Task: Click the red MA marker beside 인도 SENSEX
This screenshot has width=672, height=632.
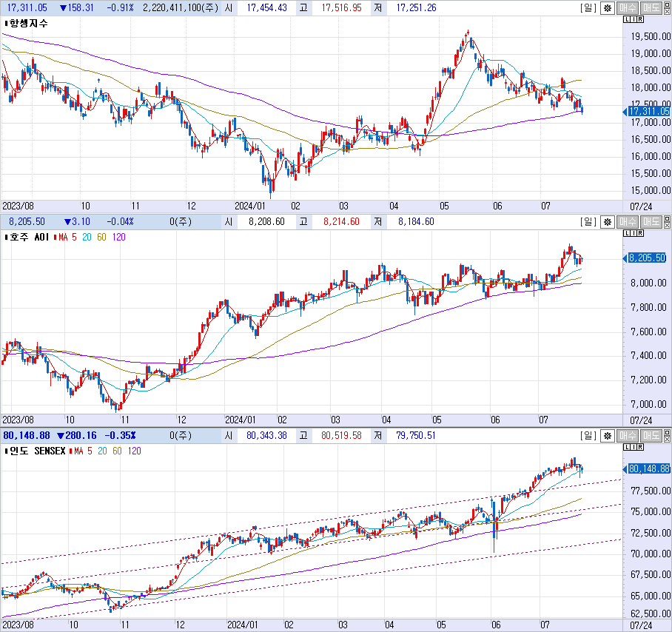Action: pyautogui.click(x=71, y=451)
